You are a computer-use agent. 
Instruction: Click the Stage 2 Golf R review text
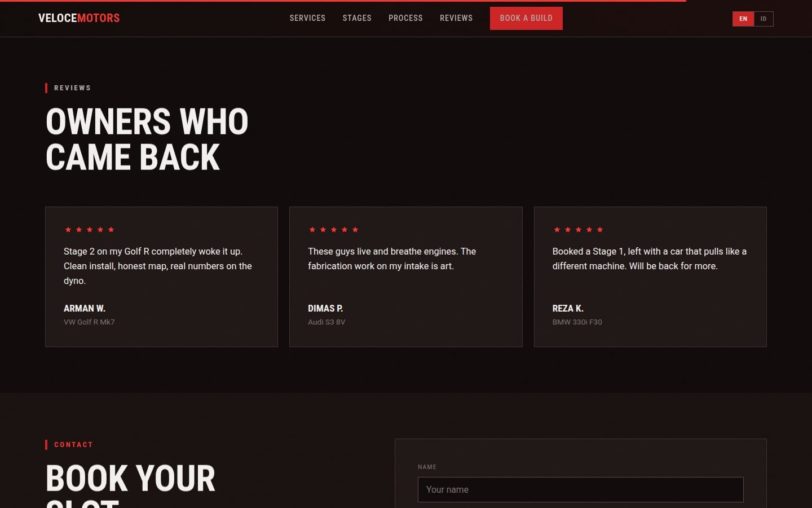pyautogui.click(x=158, y=266)
